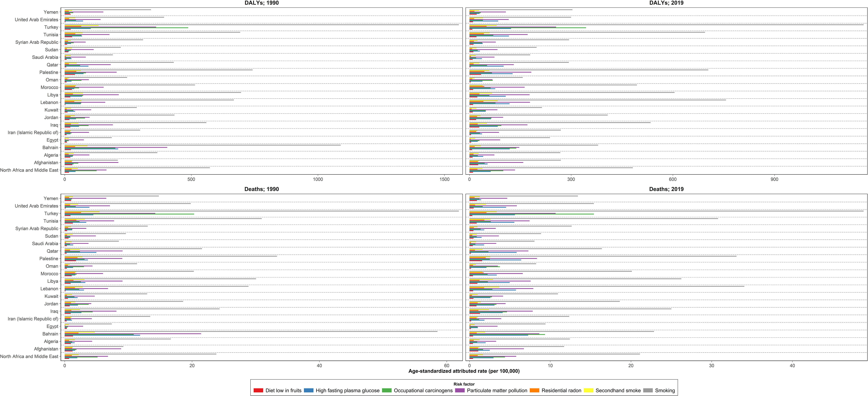868x396 pixels.
Task: Click the 'Smoking' legend label
Action: pyautogui.click(x=665, y=391)
